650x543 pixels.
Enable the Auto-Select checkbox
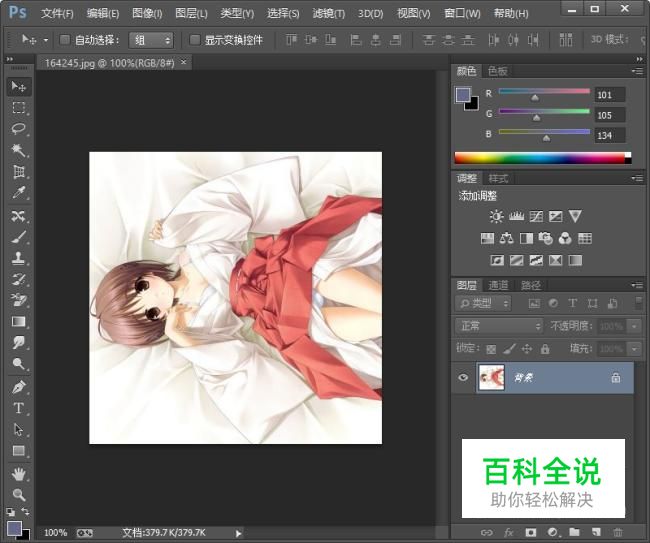coord(64,40)
